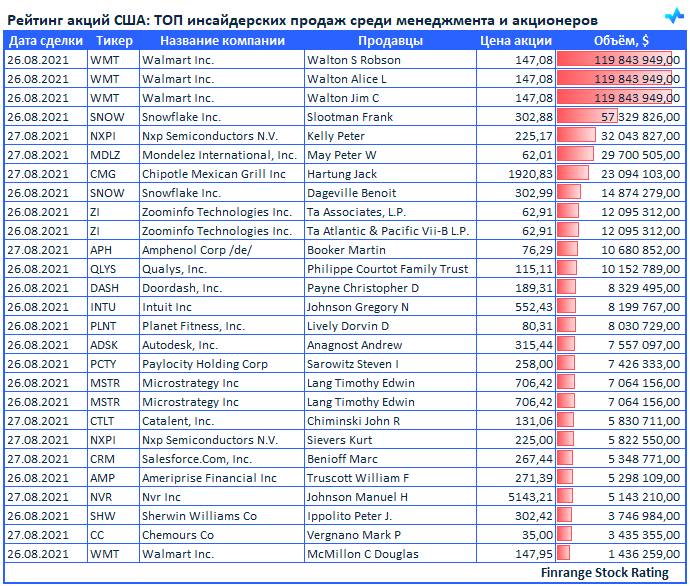Click seller 'Ta Atlantic & Pacific Vii-B L.P.'
This screenshot has width=690, height=586.
tap(388, 231)
